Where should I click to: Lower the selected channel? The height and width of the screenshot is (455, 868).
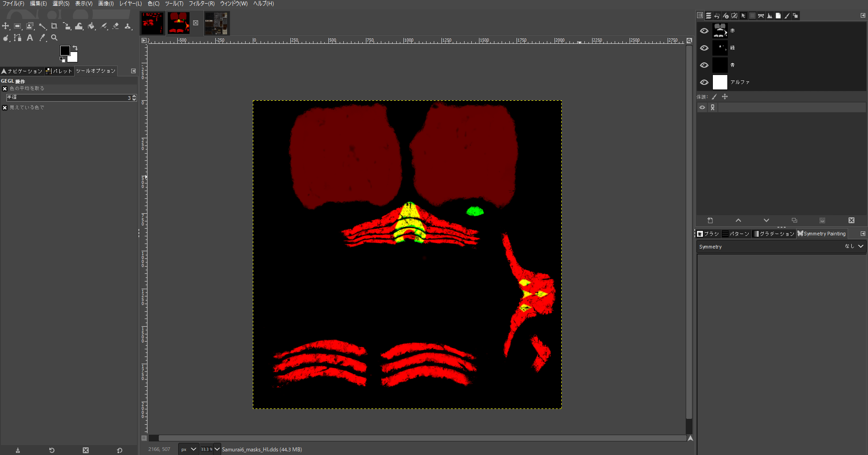coord(766,220)
